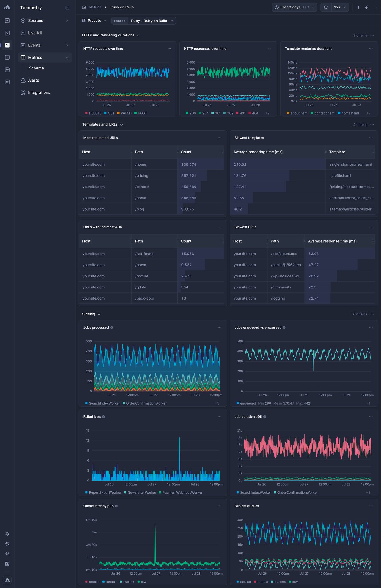Sort Most requested URLs by Count
381x588 pixels.
coord(186,152)
